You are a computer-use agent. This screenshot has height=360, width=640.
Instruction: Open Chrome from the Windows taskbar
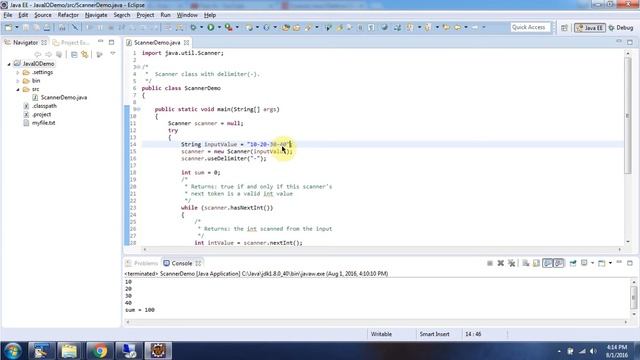point(99,351)
